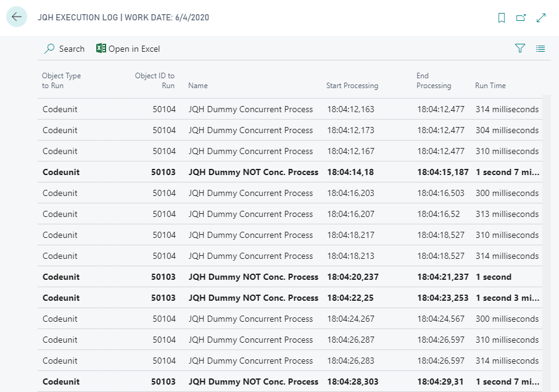559x392 pixels.
Task: Click the back arrow button
Action: point(17,17)
